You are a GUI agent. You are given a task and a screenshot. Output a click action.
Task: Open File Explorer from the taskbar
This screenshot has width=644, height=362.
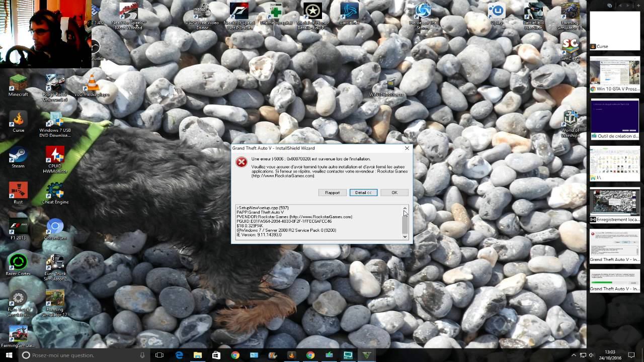click(198, 355)
